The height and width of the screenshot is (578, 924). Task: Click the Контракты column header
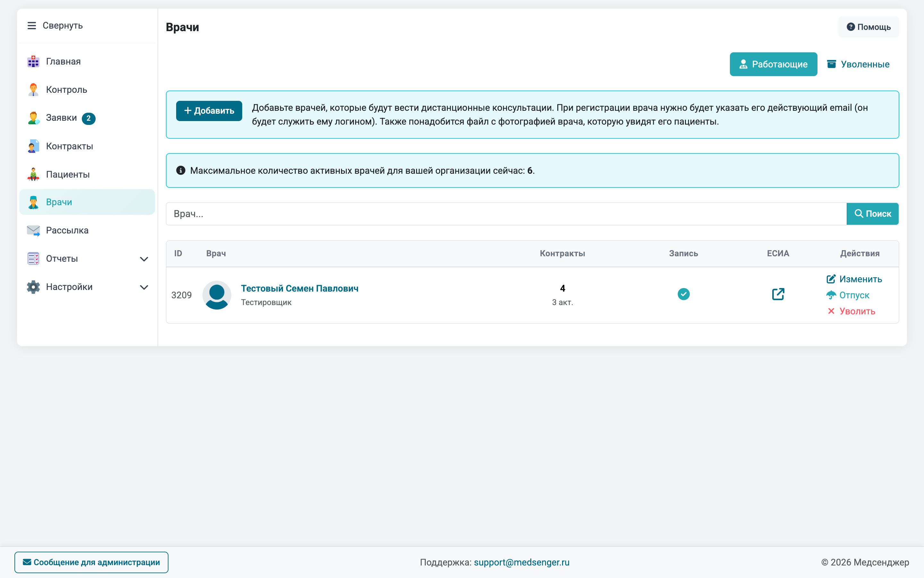[562, 253]
